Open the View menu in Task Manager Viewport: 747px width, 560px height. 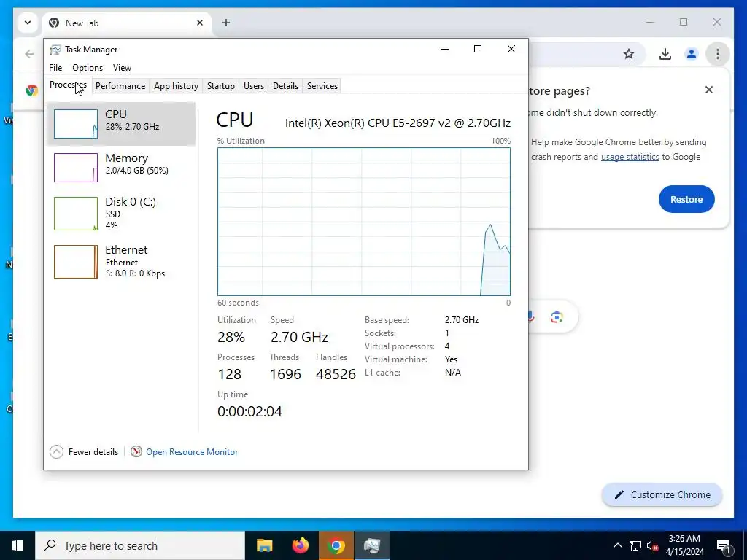(122, 68)
